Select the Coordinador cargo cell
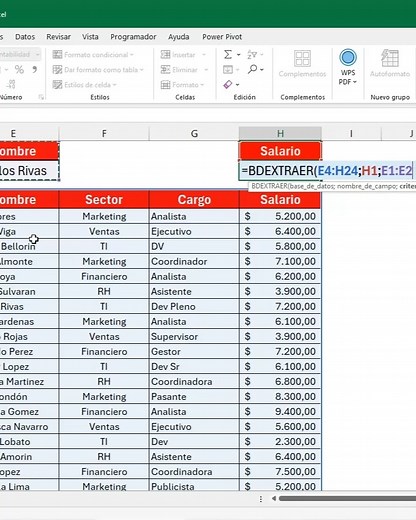416x520 pixels. [194, 261]
